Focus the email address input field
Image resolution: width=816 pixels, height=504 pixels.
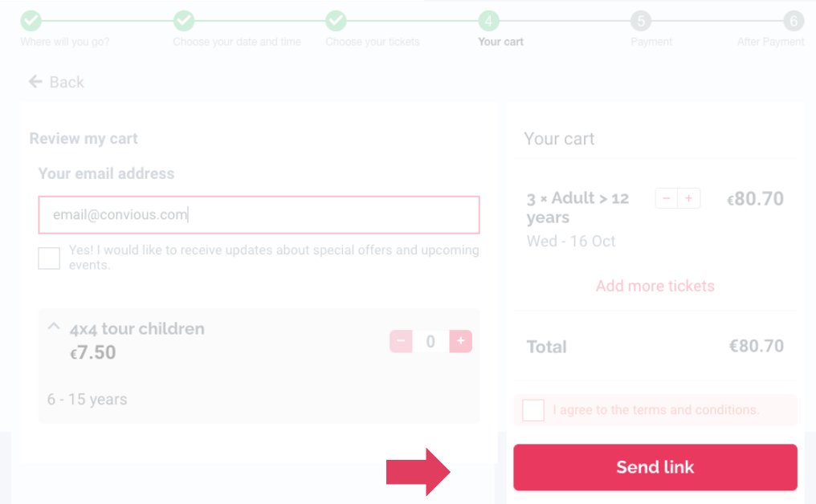tap(259, 215)
